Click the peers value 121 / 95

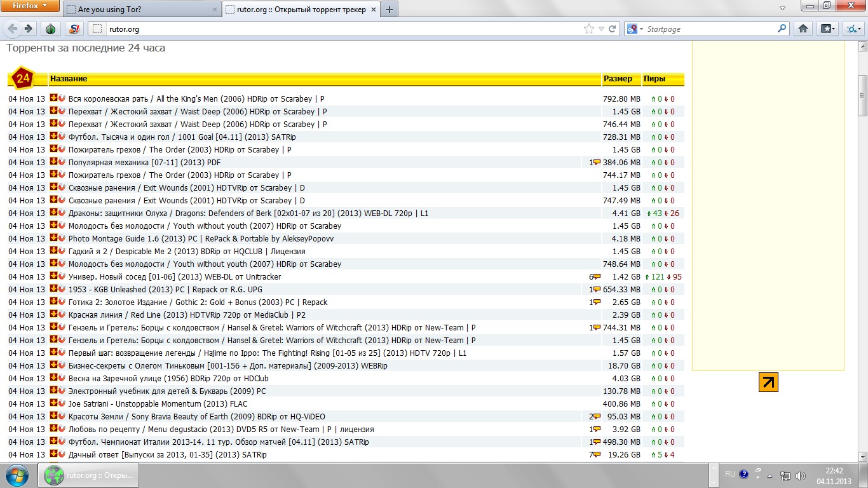[x=663, y=276]
